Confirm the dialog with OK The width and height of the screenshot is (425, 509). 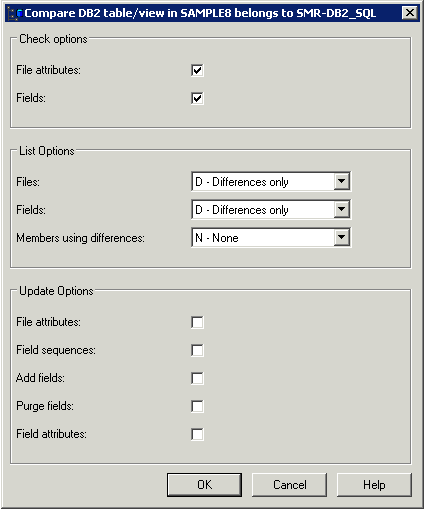point(204,485)
